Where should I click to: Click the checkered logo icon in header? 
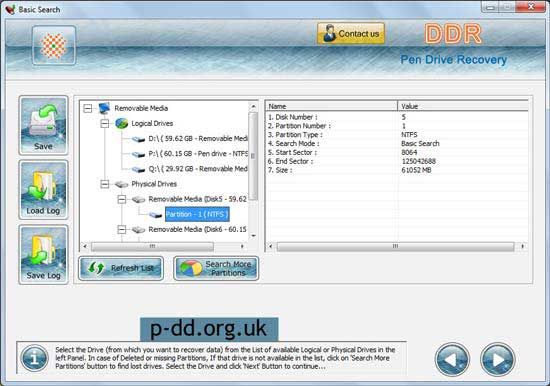[x=54, y=46]
